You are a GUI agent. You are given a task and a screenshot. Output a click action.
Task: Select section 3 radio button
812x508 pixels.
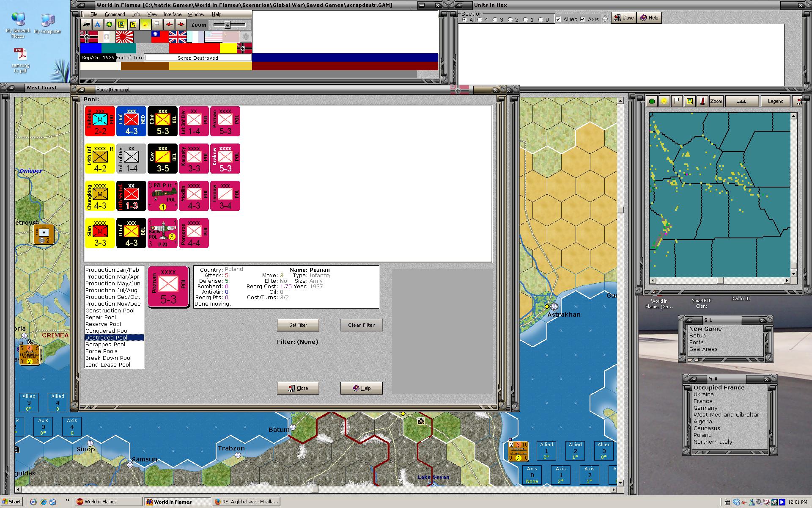(495, 19)
